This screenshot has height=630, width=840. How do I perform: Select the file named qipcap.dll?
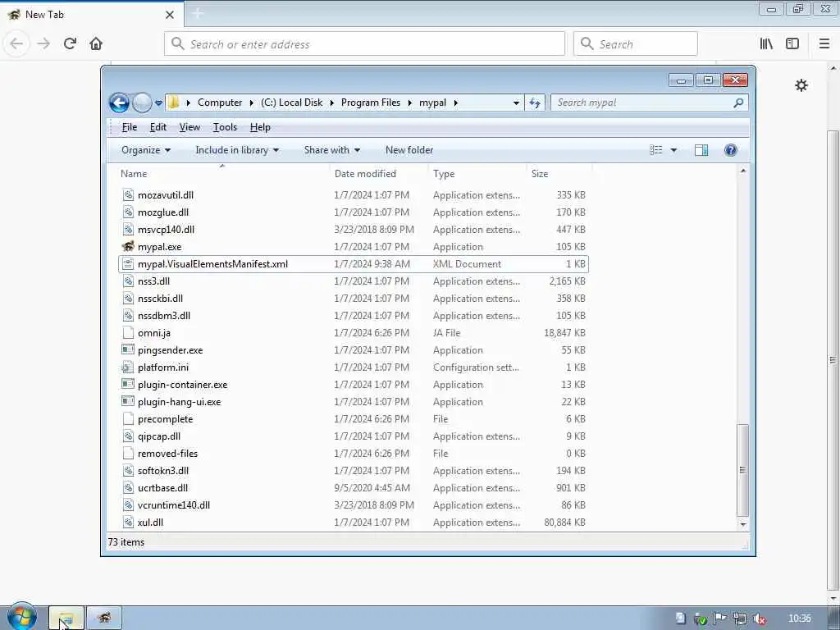pyautogui.click(x=159, y=436)
